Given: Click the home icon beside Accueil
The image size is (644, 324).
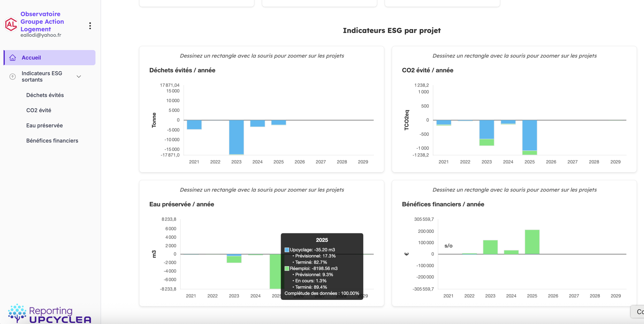Looking at the screenshot, I should pos(13,58).
